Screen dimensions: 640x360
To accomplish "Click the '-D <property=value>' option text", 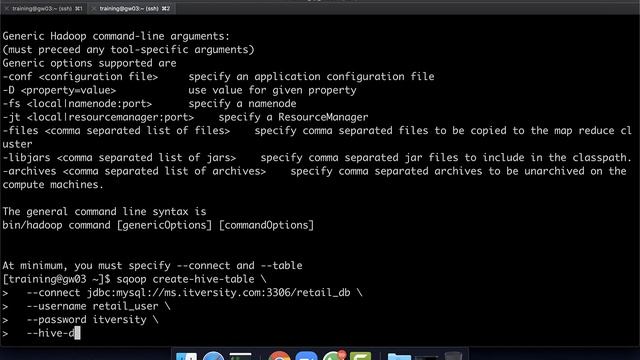I will tap(59, 90).
